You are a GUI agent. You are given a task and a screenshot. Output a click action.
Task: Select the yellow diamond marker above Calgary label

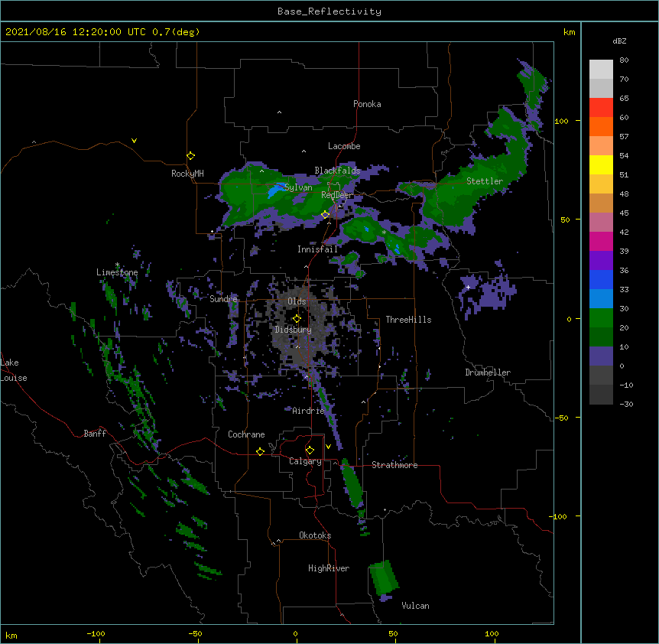coord(310,450)
